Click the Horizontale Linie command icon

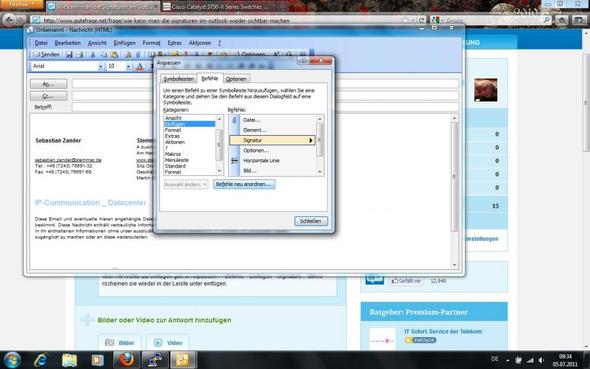click(234, 161)
